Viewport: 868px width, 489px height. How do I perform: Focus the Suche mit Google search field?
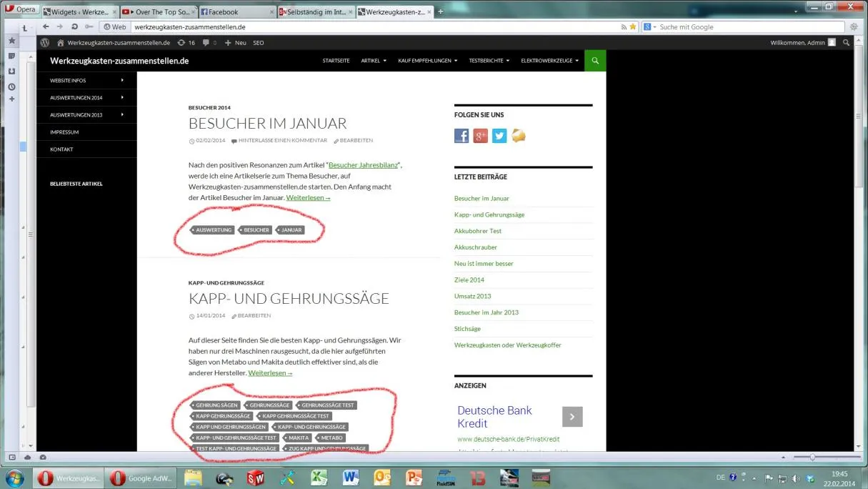click(x=750, y=27)
